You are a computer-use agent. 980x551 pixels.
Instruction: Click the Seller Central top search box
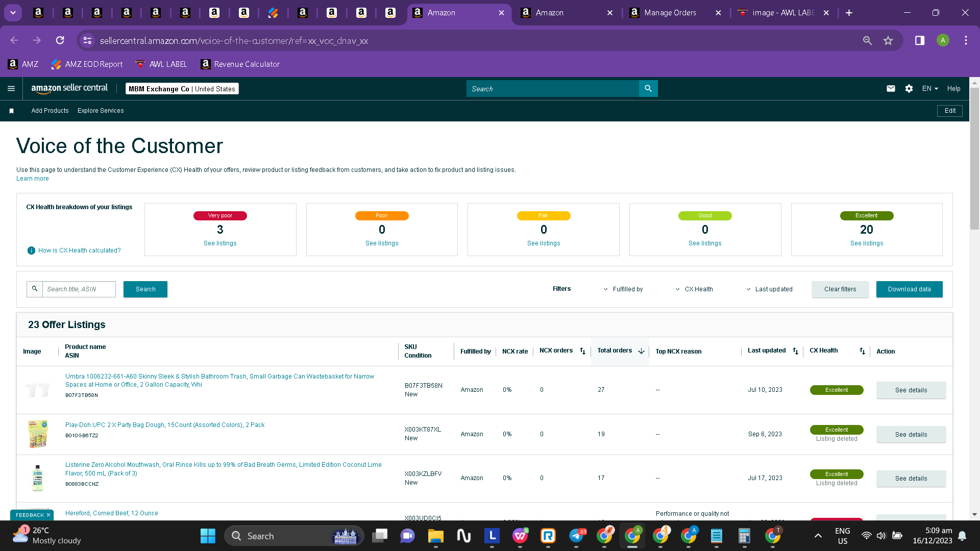pos(553,89)
